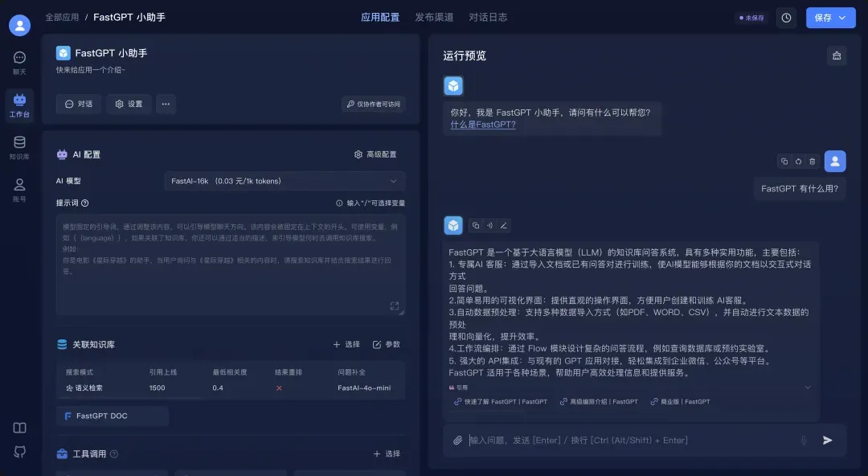Click the assistant avatar above the greeting
The height and width of the screenshot is (476, 868).
[453, 86]
